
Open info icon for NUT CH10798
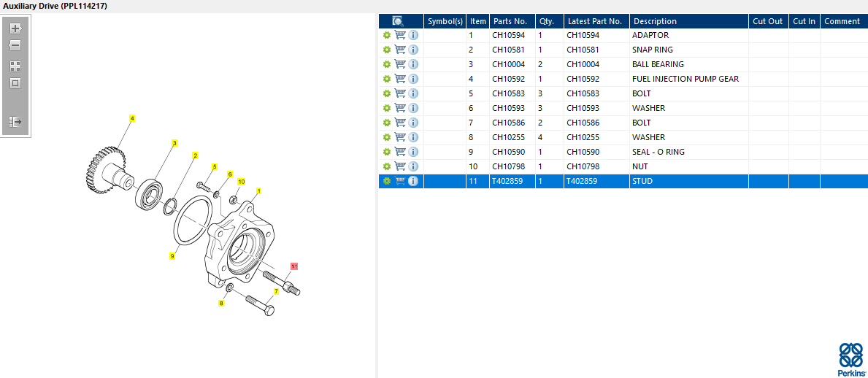click(413, 166)
